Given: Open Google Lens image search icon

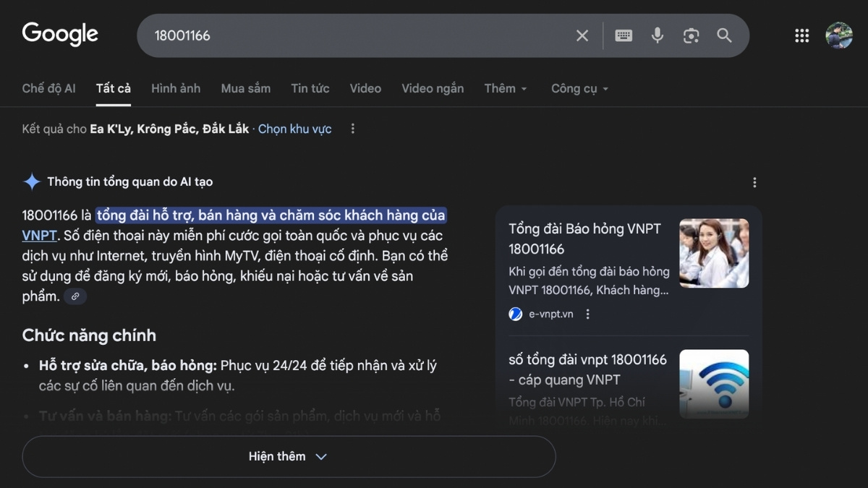Looking at the screenshot, I should [691, 35].
